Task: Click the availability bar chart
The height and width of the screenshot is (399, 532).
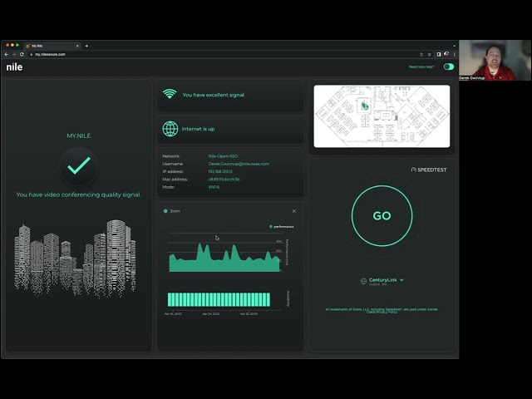Action: (x=219, y=299)
